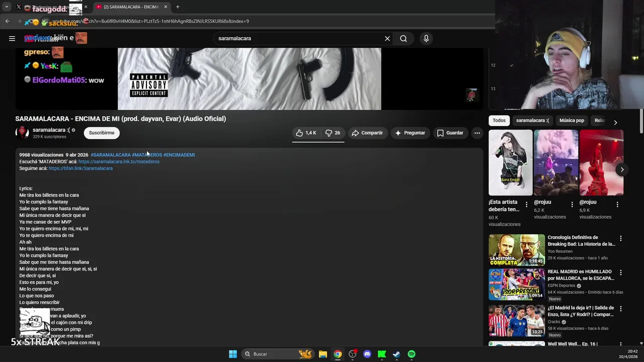Image resolution: width=644 pixels, height=362 pixels.
Task: Like the video with thumbs-up
Action: click(306, 133)
